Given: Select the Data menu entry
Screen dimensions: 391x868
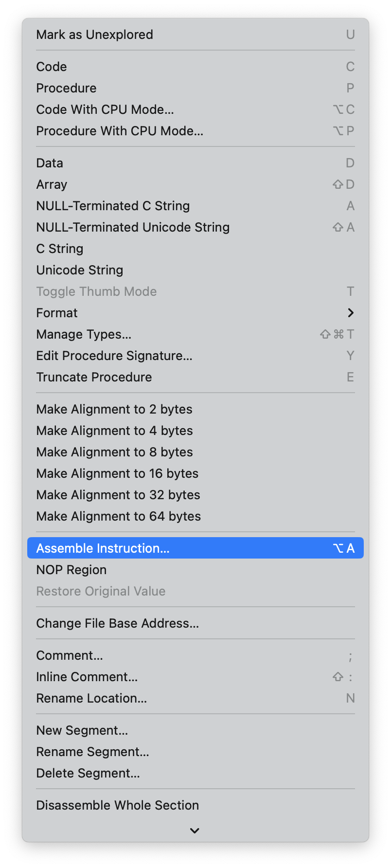Looking at the screenshot, I should [50, 163].
